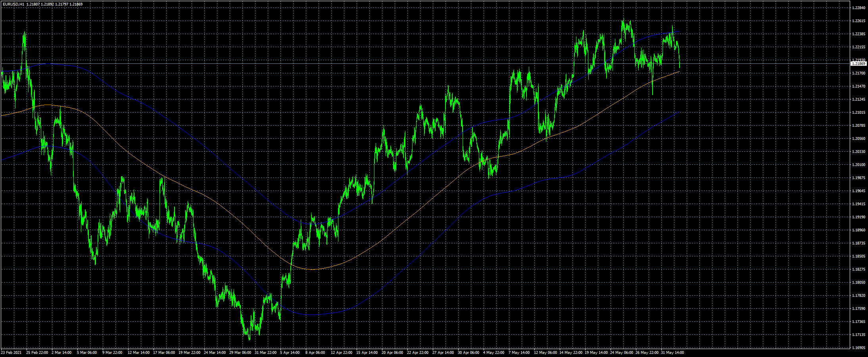
Task: Click the 27 Apr 14:00 time label
Action: click(443, 352)
